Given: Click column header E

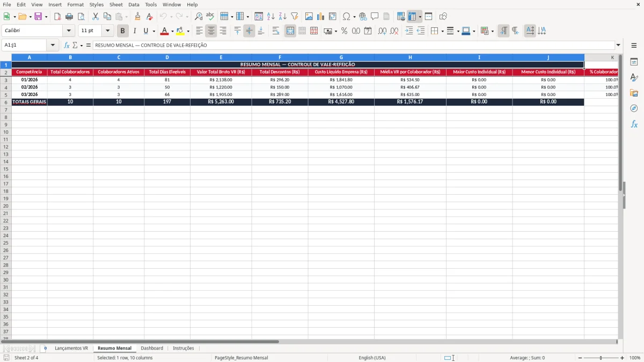Looking at the screenshot, I should 221,57.
